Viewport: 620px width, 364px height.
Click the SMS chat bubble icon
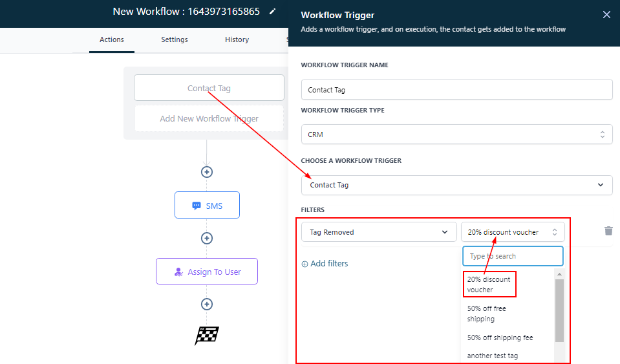(197, 206)
